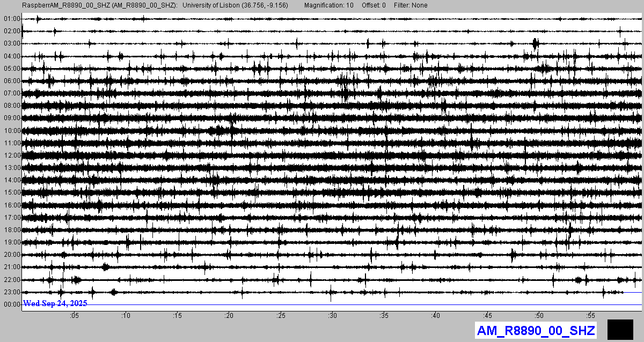
Task: Select the 13:00 hour row label
Action: (x=11, y=168)
